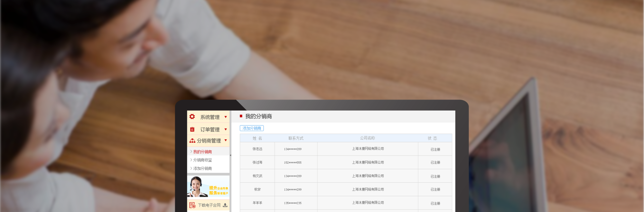Expand the 订单管理 dropdown arrow
This screenshot has width=644, height=212.
(226, 129)
